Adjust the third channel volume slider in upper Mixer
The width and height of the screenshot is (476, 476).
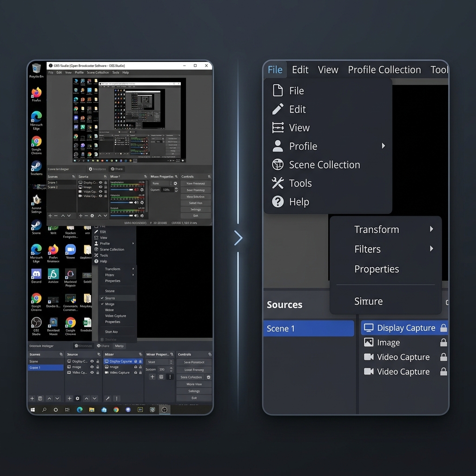click(x=122, y=216)
